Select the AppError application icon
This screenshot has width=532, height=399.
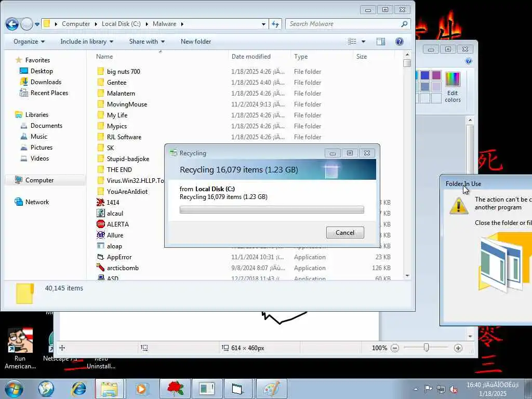pyautogui.click(x=100, y=257)
